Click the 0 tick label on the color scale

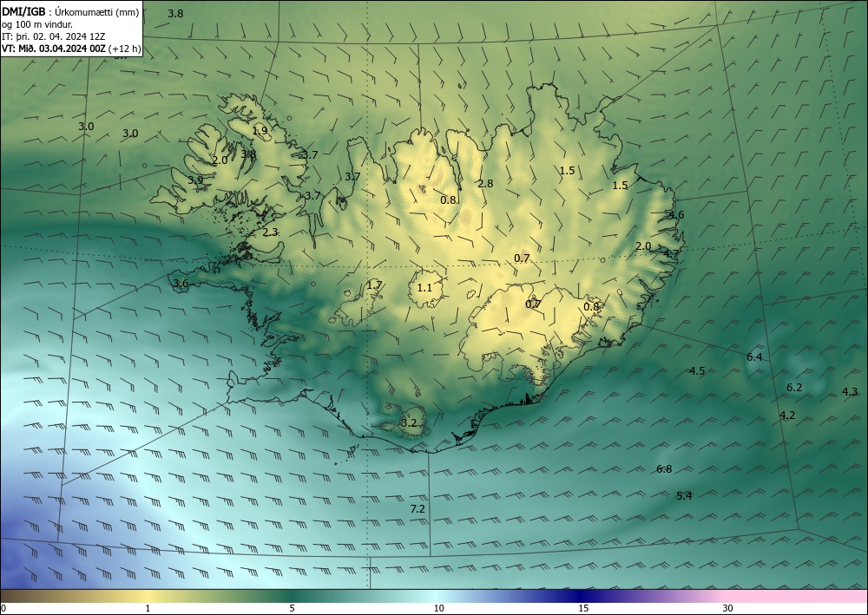[x=3, y=609]
